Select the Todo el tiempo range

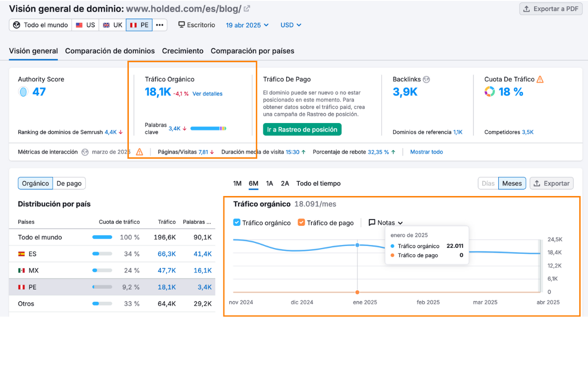coord(318,183)
